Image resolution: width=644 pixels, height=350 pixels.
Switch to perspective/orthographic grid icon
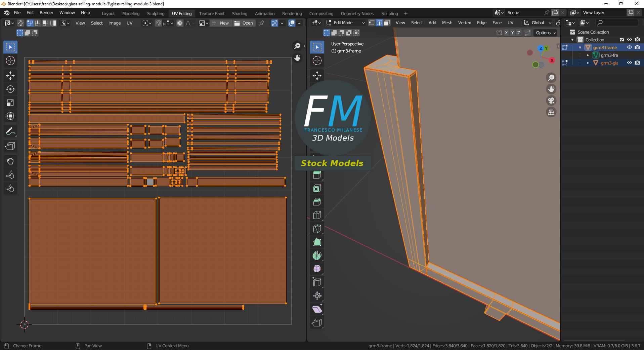pos(551,112)
